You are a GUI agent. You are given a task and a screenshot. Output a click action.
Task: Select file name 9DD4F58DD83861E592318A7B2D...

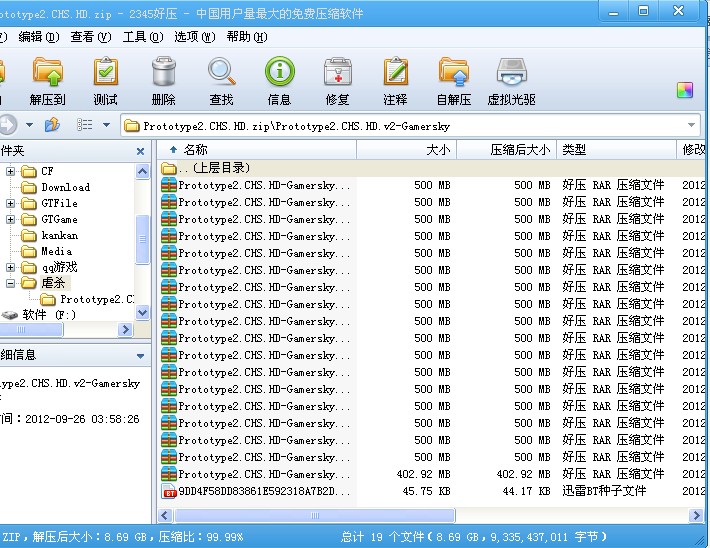(x=264, y=491)
